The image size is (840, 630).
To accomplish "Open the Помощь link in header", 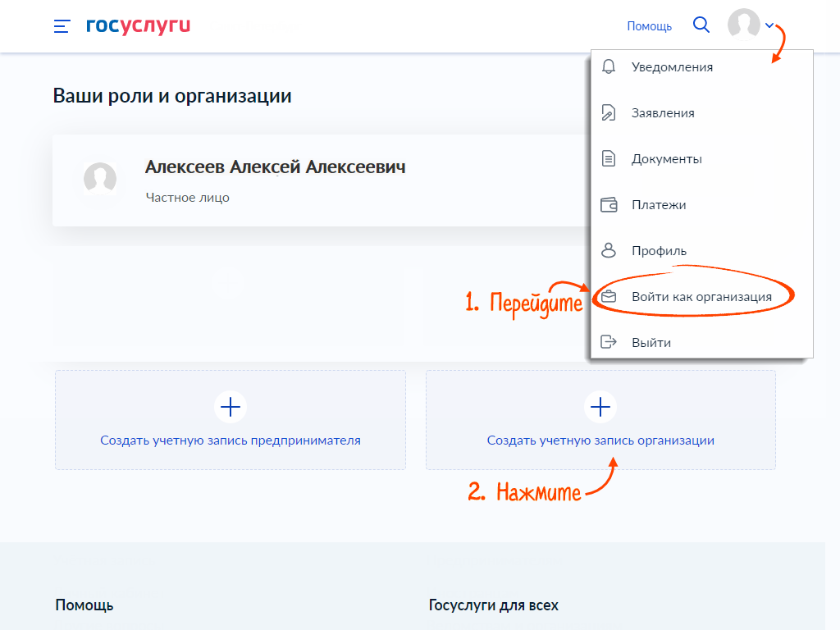I will coord(650,26).
